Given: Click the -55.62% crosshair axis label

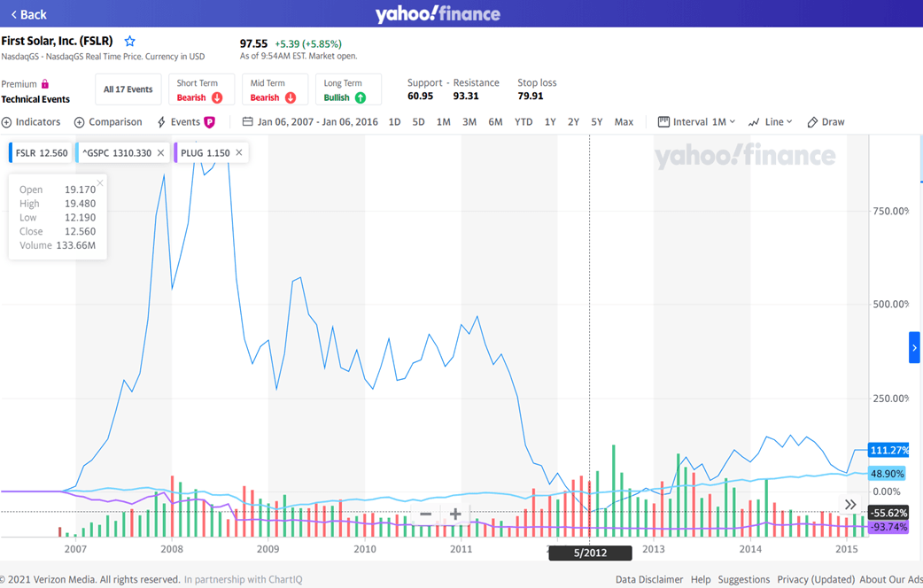Looking at the screenshot, I should 888,513.
